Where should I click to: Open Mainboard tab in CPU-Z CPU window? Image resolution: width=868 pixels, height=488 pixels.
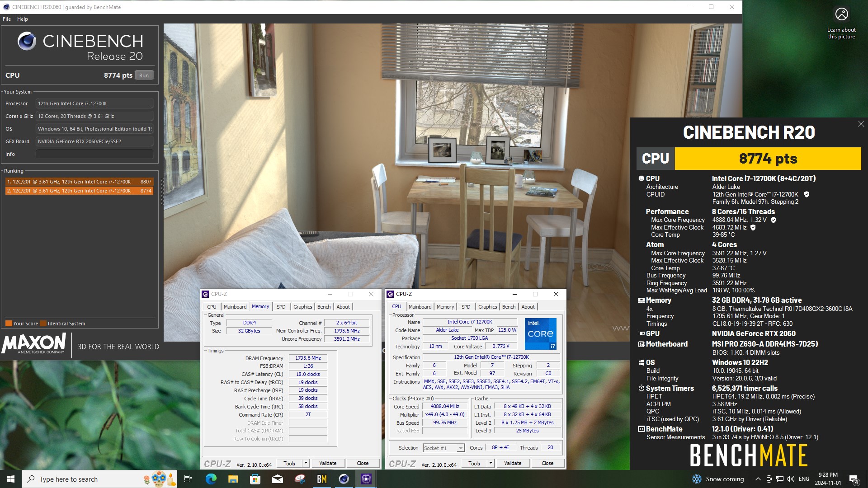(x=420, y=307)
